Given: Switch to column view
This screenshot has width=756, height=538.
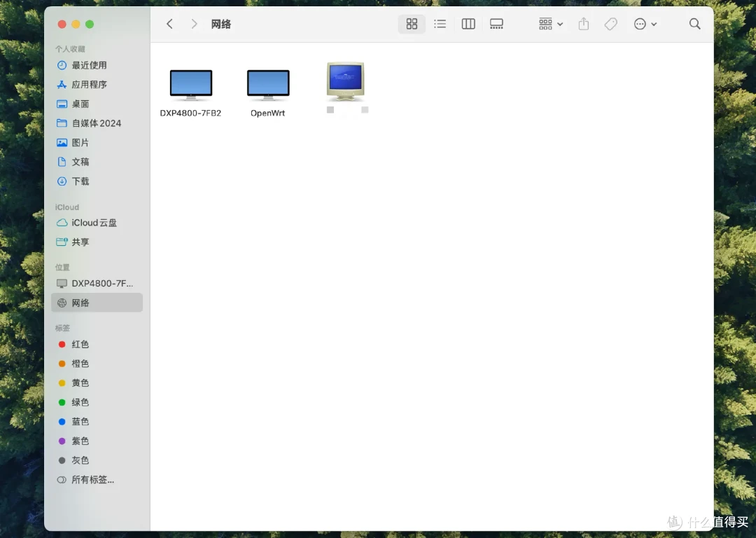Looking at the screenshot, I should click(468, 24).
